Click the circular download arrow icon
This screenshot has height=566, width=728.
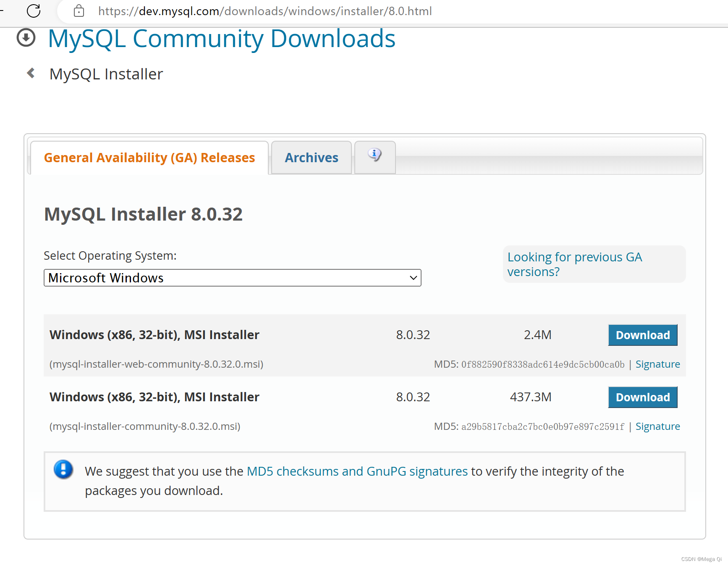click(x=26, y=38)
